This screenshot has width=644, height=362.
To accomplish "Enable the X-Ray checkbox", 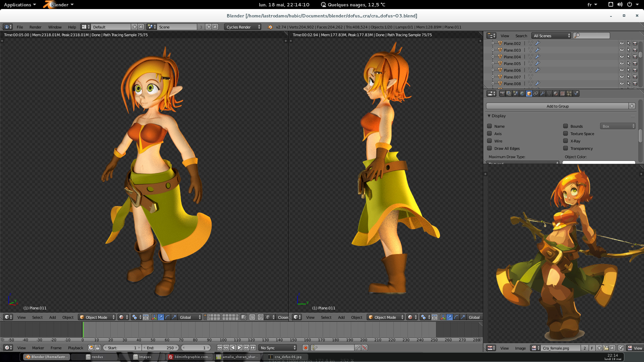I will coord(566,141).
